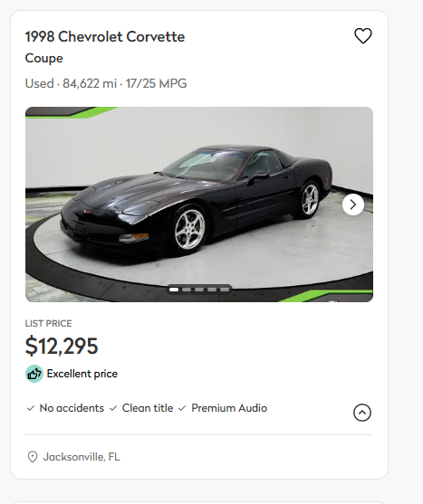Open the 1998 Chevrolet Corvette title link
The height and width of the screenshot is (504, 423).
(105, 36)
